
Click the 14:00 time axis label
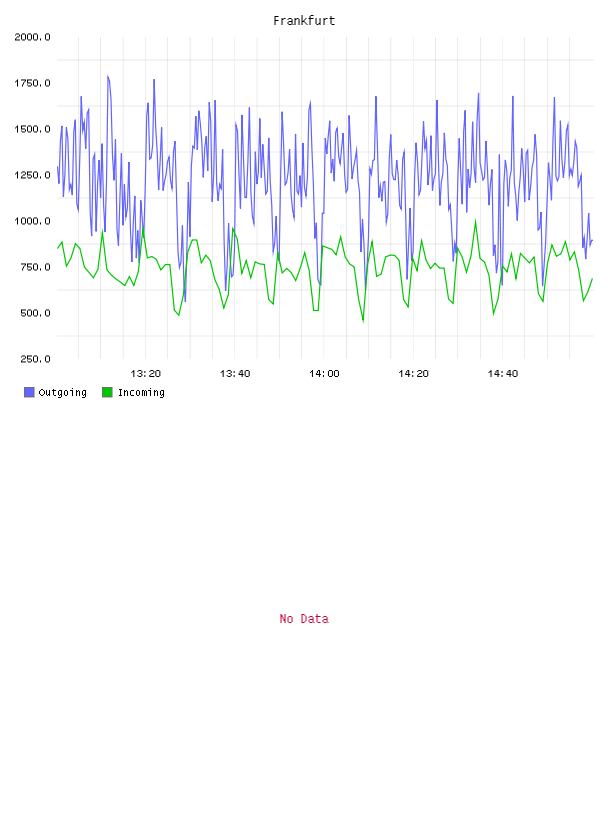click(324, 374)
